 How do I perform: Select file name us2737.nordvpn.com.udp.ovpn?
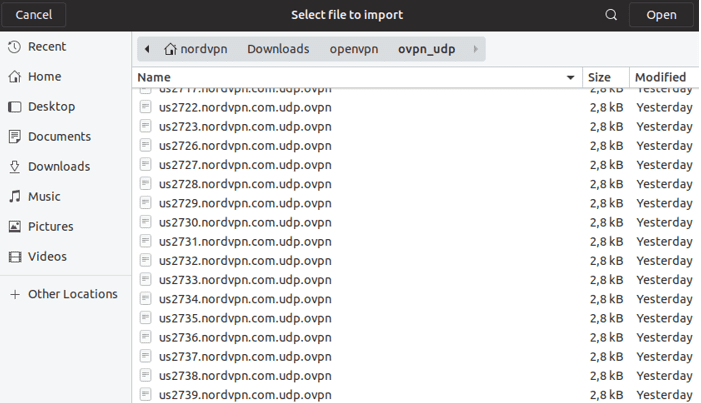(245, 356)
